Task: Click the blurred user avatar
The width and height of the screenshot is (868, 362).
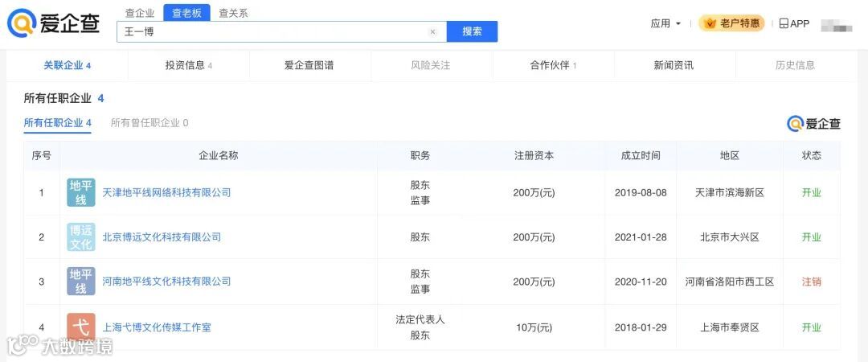Action: tap(836, 24)
